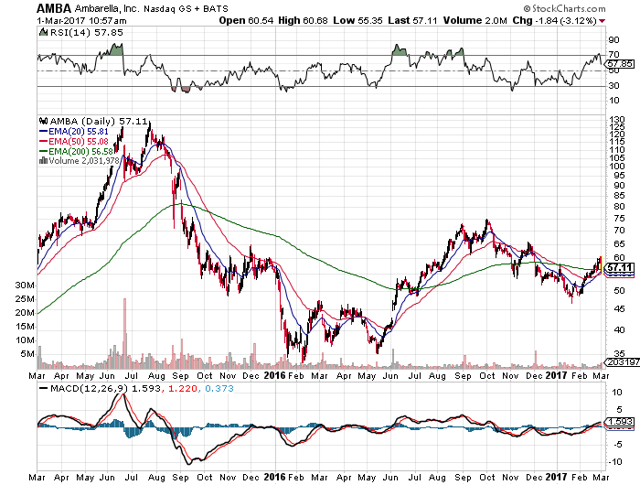The image size is (640, 485).
Task: Click the 'EMA(20) 55.81' legend text
Action: (x=78, y=131)
